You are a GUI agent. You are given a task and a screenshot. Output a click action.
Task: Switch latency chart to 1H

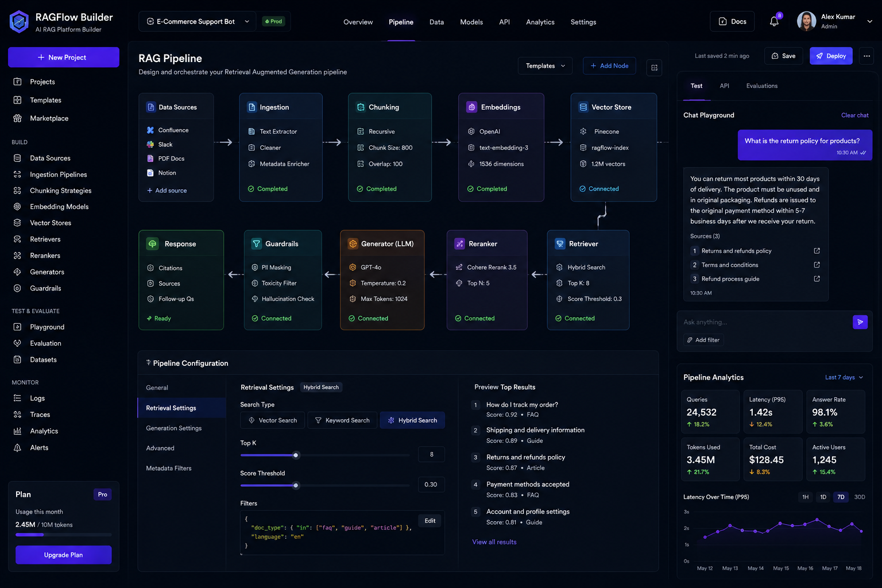click(x=806, y=497)
